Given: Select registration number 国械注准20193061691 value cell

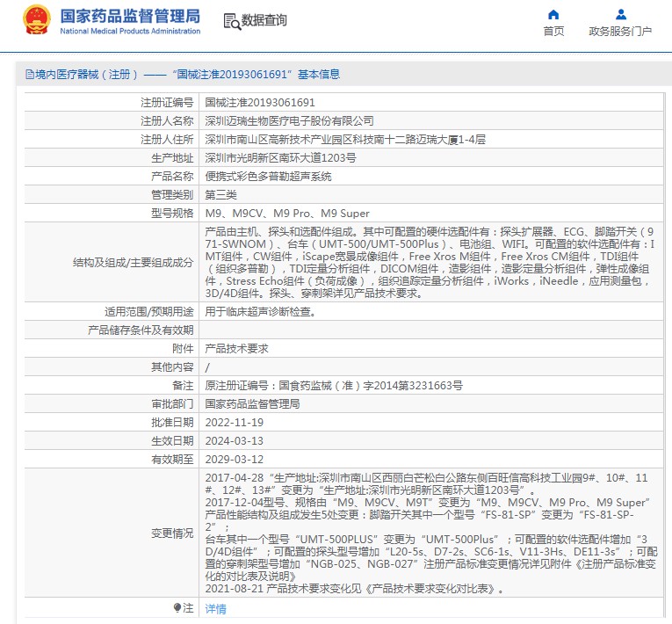Looking at the screenshot, I should [x=259, y=103].
